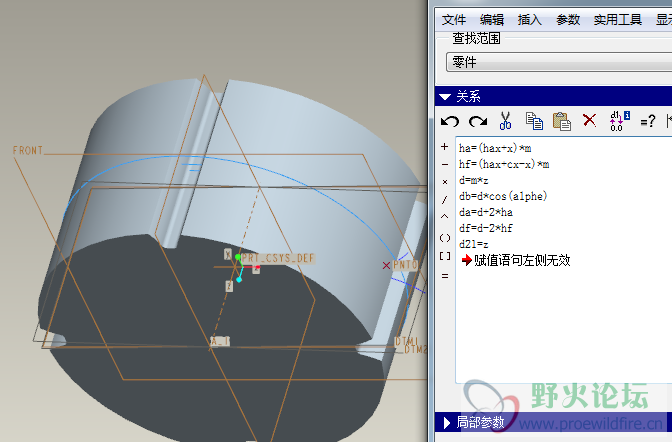This screenshot has height=442, width=672.
Task: Open the 插入 menu
Action: click(x=530, y=20)
